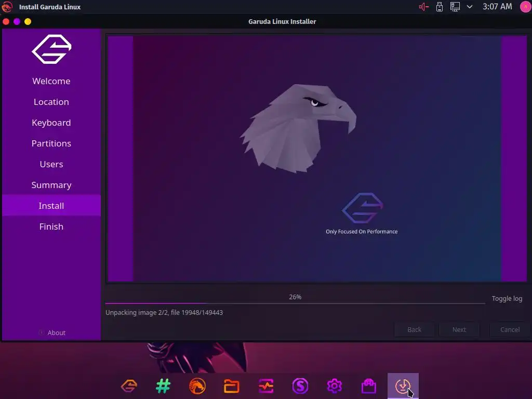Launch the purple S circle app
532x399 pixels.
300,386
